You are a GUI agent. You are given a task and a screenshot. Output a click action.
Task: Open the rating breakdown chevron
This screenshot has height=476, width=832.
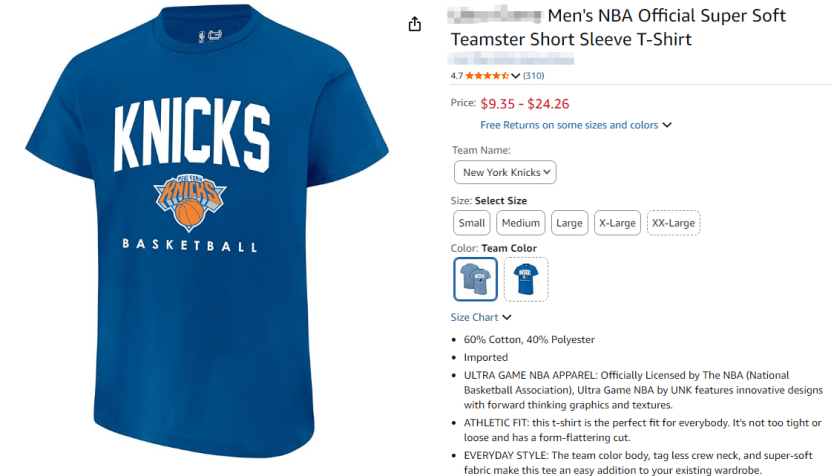[516, 76]
